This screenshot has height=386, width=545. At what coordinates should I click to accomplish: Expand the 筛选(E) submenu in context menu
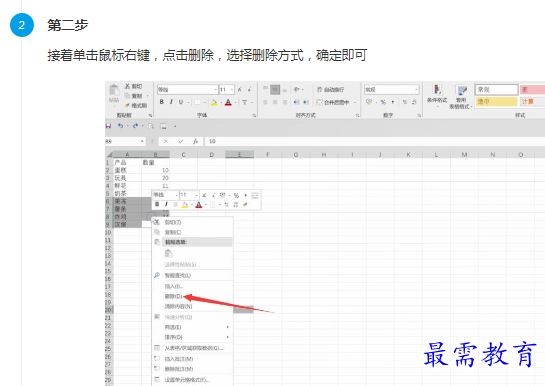pos(193,327)
